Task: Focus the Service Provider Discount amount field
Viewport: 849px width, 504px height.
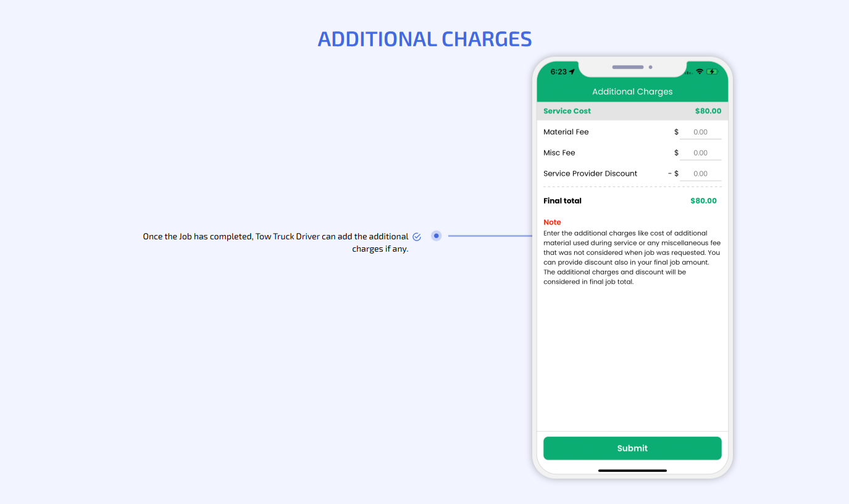Action: coord(700,174)
